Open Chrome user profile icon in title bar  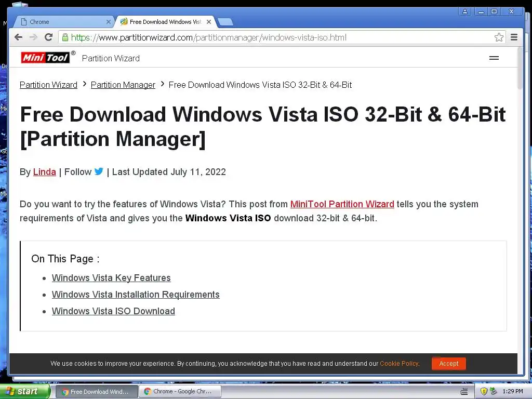coord(465,11)
